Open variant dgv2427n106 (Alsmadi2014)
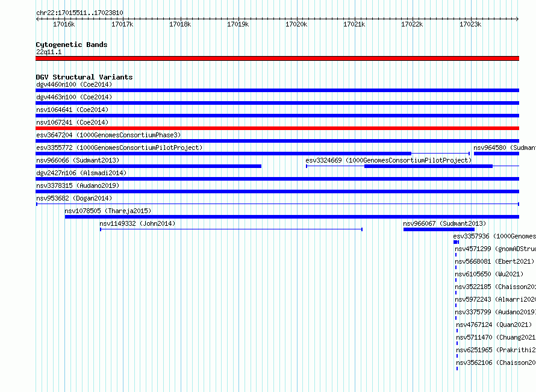 point(81,173)
